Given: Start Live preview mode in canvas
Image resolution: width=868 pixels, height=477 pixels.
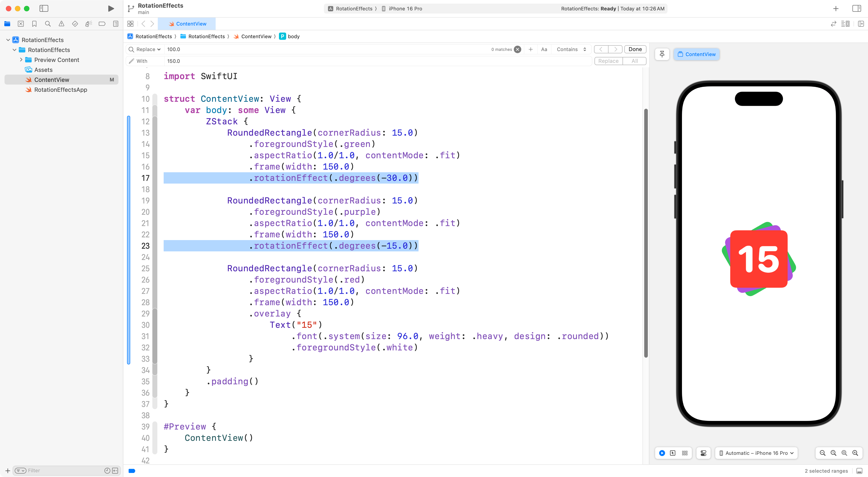Looking at the screenshot, I should (x=662, y=453).
